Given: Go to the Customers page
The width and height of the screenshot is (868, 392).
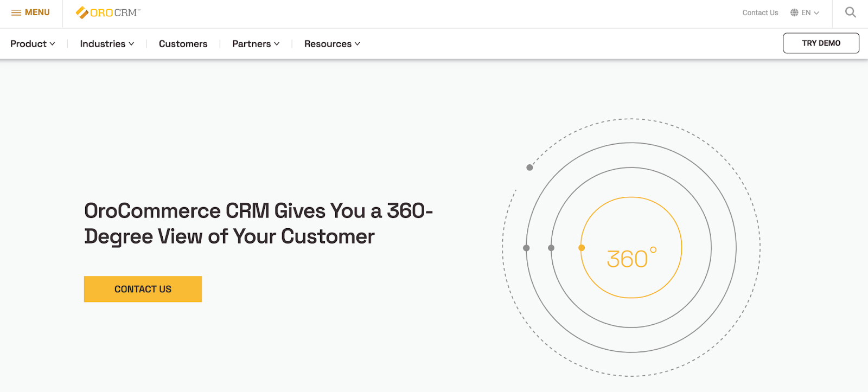Looking at the screenshot, I should pyautogui.click(x=183, y=44).
